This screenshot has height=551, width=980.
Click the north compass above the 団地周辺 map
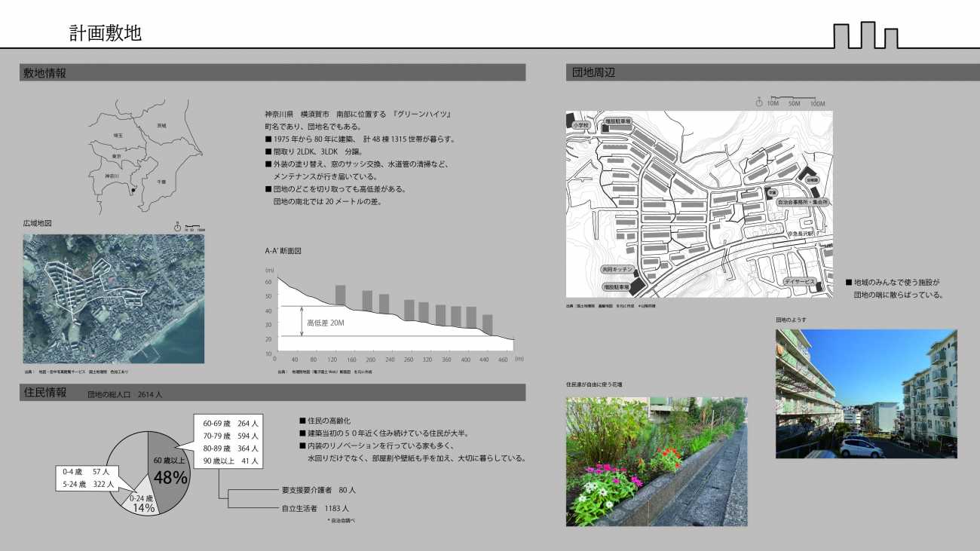(759, 101)
